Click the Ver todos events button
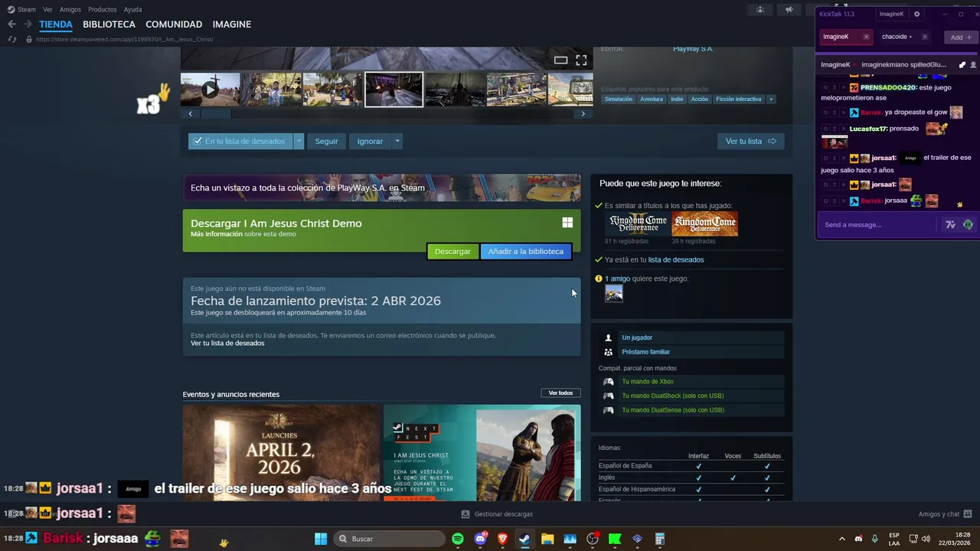The width and height of the screenshot is (980, 551). pos(560,393)
